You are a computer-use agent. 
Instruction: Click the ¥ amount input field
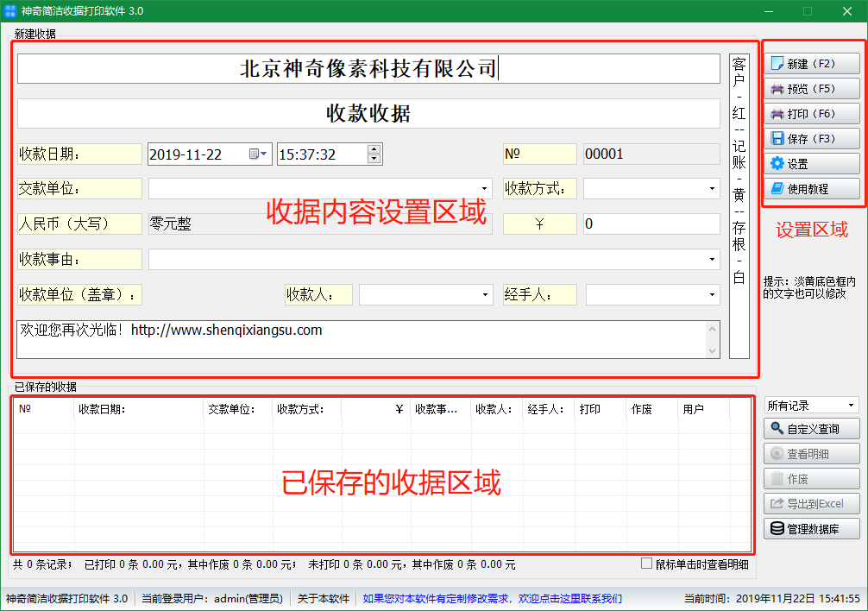(651, 224)
